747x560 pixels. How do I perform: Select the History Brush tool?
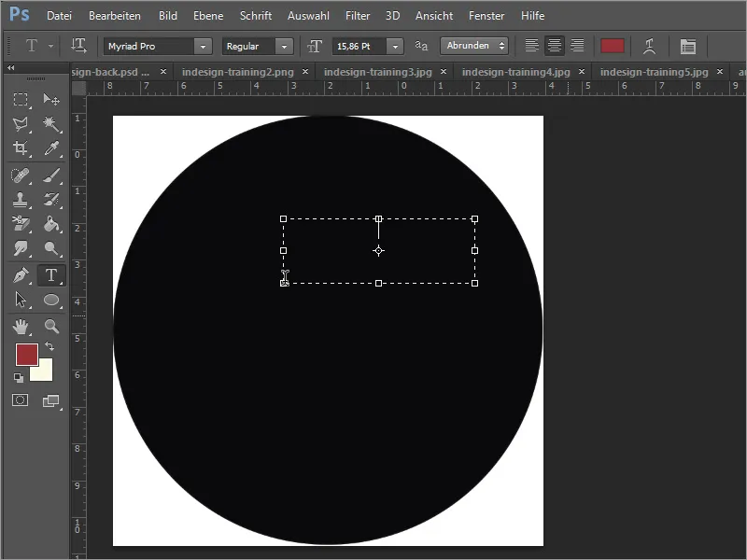pos(51,200)
